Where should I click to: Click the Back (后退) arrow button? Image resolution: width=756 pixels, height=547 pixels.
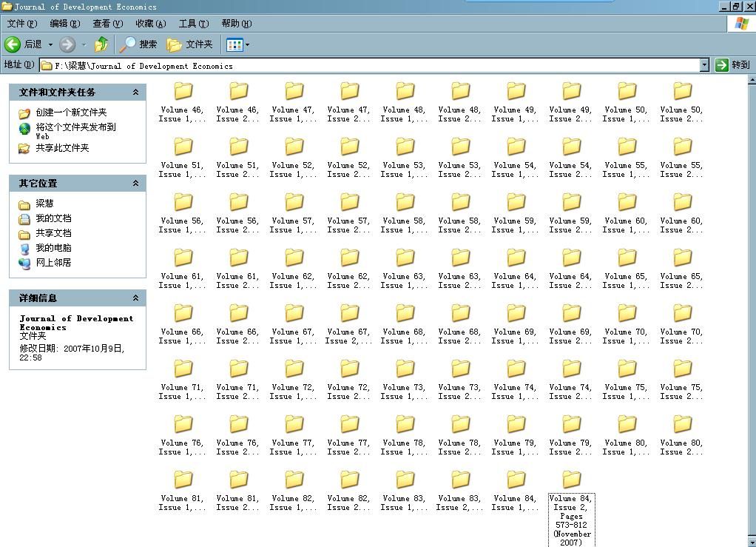point(13,44)
